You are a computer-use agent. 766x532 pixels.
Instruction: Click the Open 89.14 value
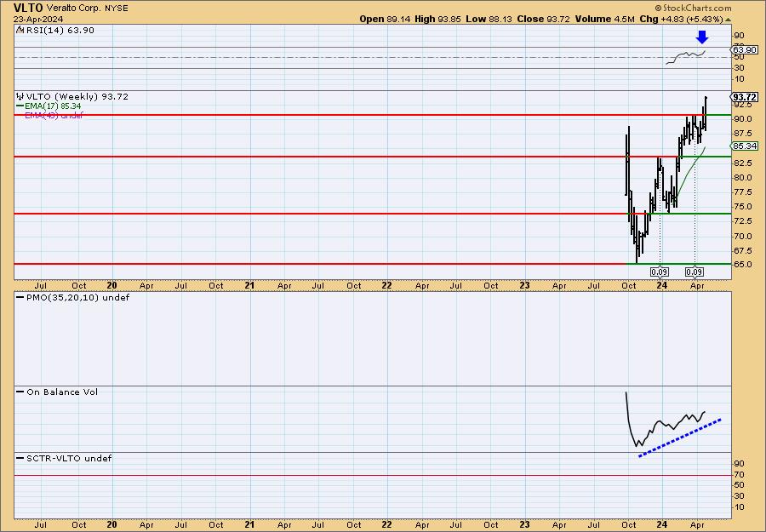pos(386,19)
